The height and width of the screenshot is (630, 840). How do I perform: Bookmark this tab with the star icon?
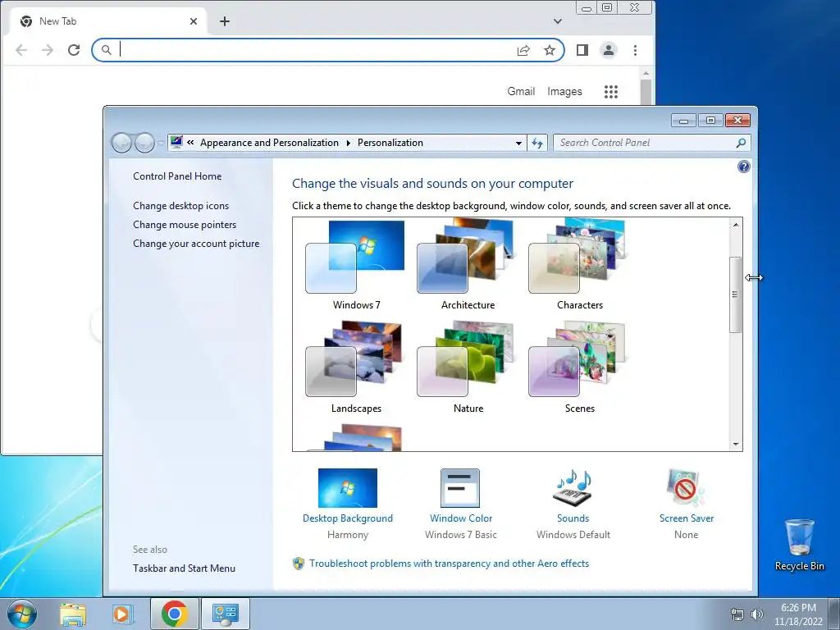(x=550, y=50)
